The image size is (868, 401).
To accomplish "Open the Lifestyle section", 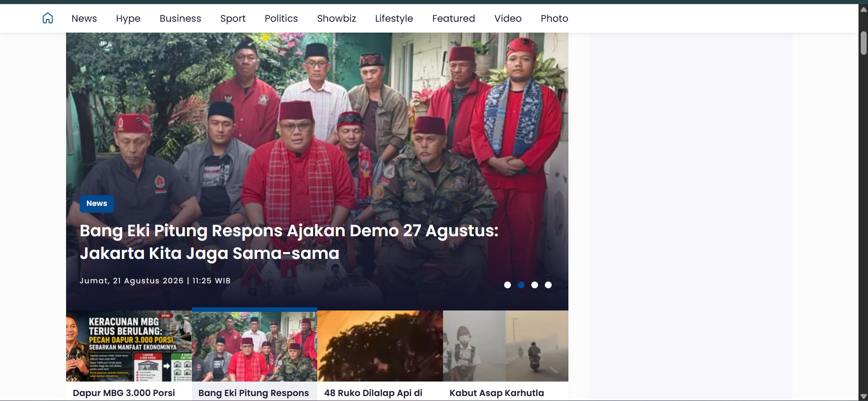I will tap(394, 19).
